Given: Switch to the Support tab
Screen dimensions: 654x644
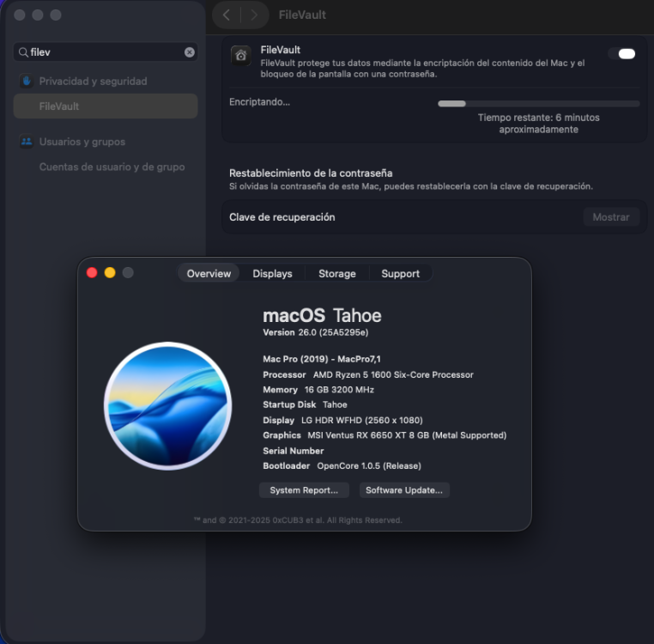Looking at the screenshot, I should [x=401, y=273].
